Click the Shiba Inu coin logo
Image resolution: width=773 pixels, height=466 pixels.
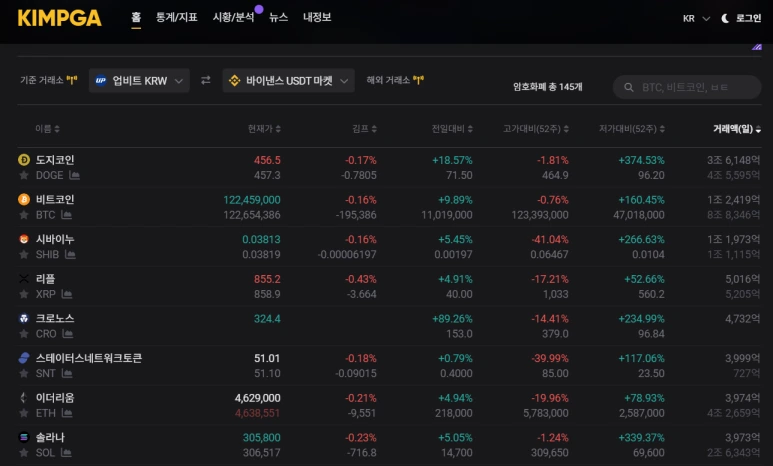click(x=24, y=239)
